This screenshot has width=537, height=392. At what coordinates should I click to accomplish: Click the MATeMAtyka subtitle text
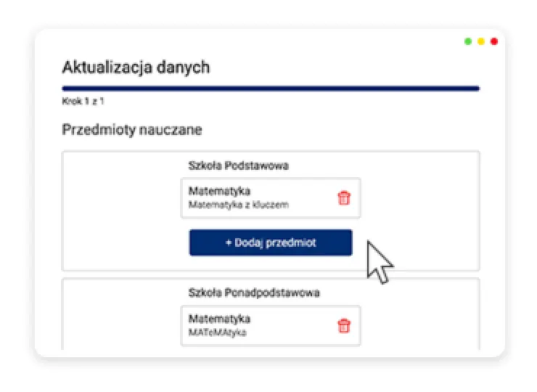coord(217,332)
